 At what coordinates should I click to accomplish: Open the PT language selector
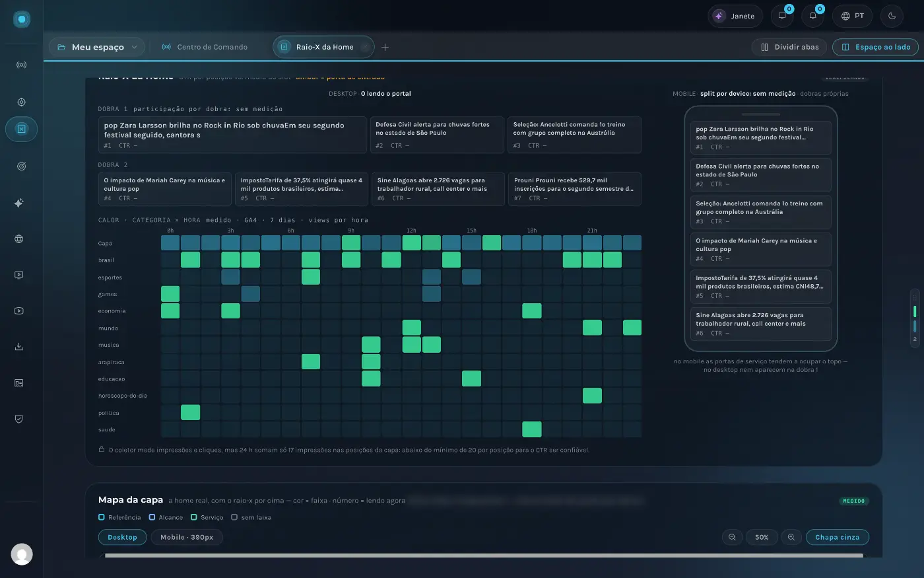852,16
